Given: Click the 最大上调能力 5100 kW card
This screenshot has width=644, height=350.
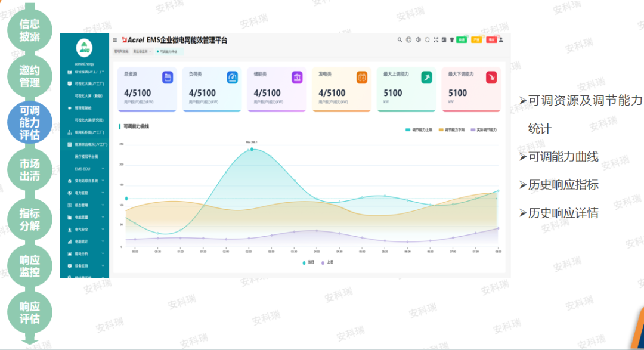Looking at the screenshot, I should pos(406,89).
